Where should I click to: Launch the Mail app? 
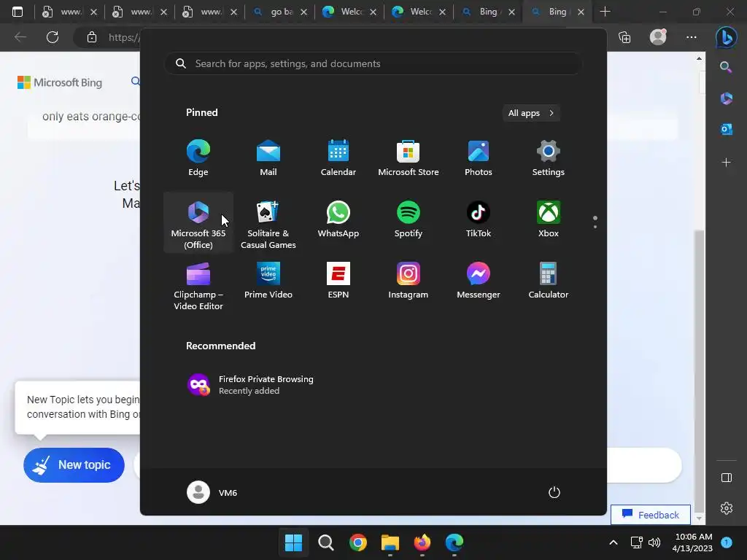tap(268, 158)
